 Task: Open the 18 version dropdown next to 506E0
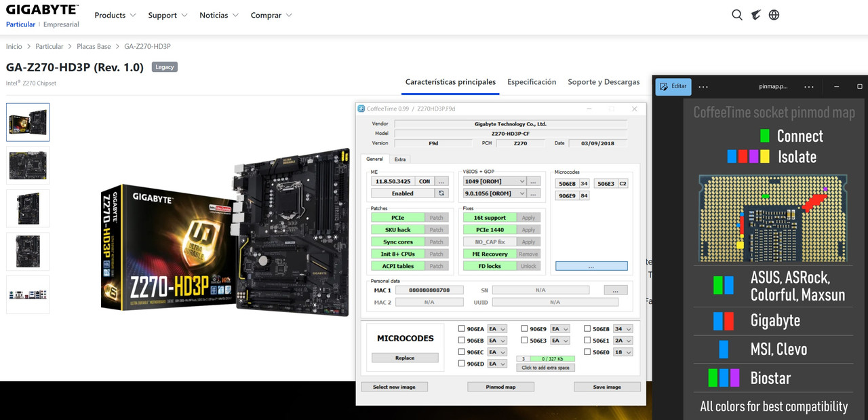click(x=623, y=352)
